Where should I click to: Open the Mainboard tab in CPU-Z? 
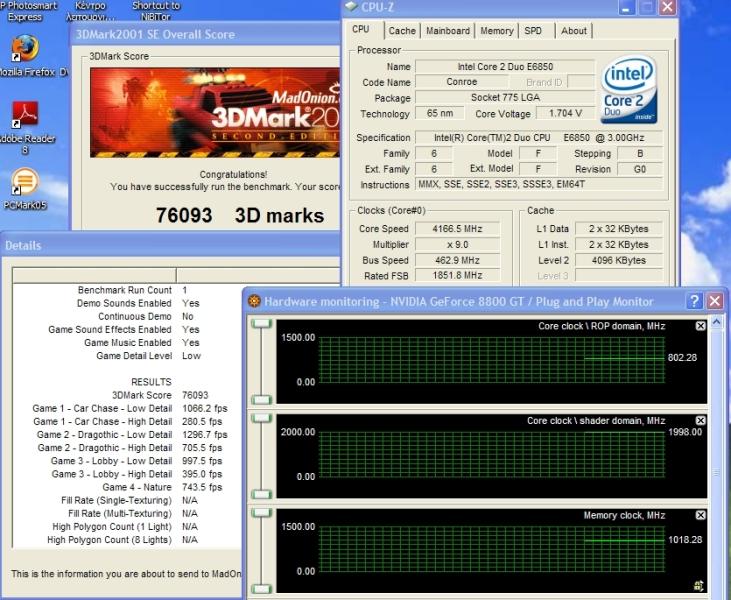(x=448, y=31)
